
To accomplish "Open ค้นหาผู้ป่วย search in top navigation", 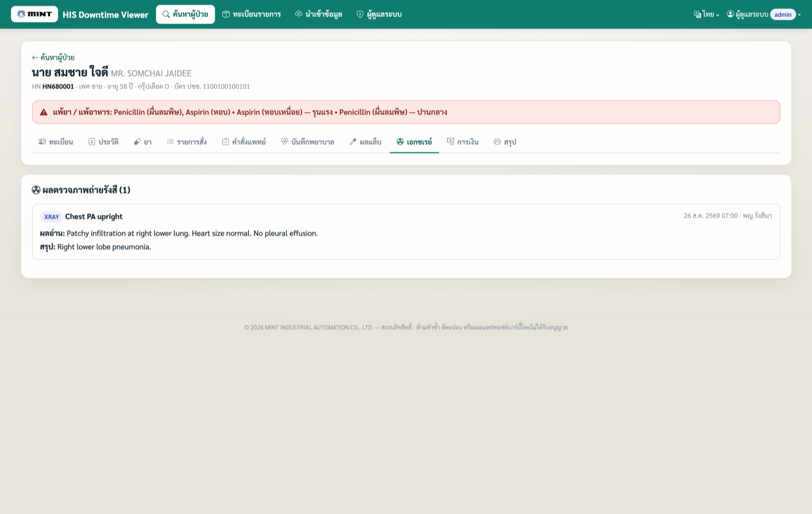I will [x=185, y=14].
